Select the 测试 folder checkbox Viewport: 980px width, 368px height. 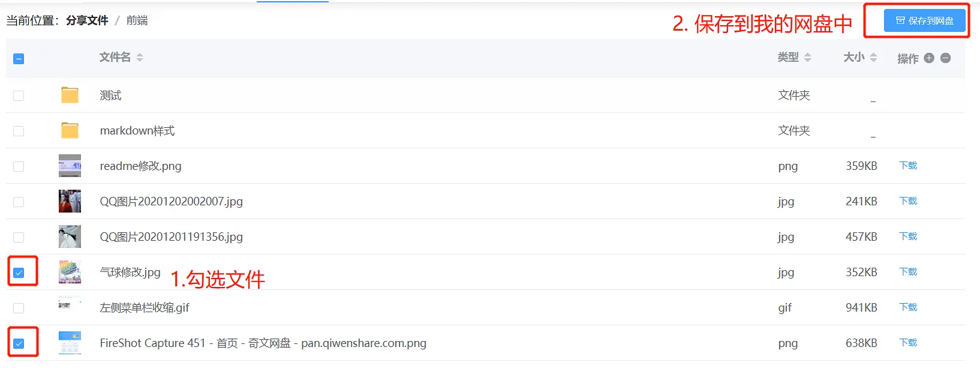(x=19, y=95)
